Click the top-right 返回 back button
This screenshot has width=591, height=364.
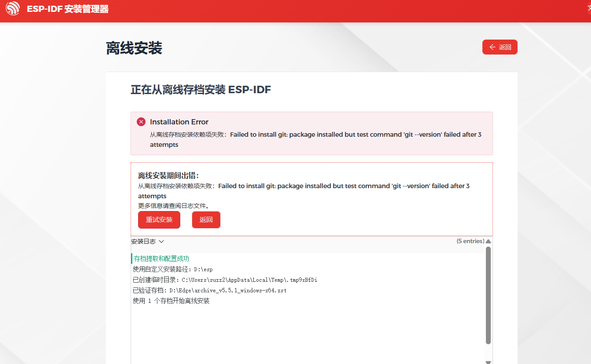[x=500, y=47]
